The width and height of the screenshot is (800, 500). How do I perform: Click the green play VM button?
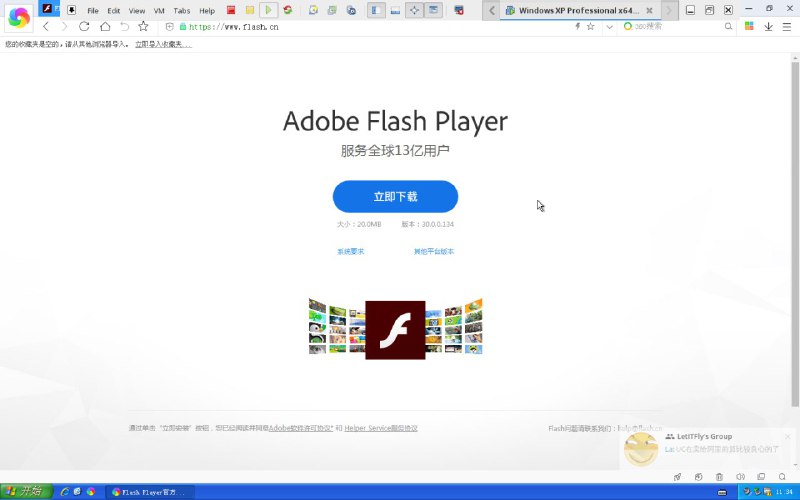click(268, 10)
